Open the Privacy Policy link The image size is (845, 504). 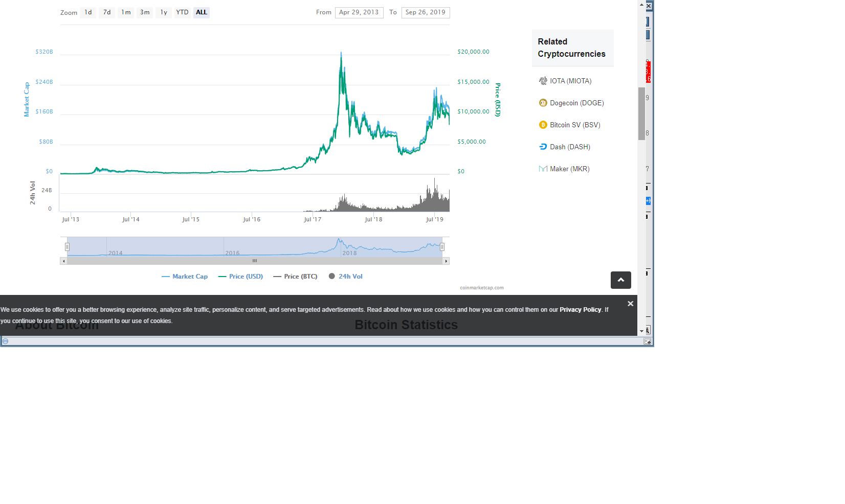point(580,310)
